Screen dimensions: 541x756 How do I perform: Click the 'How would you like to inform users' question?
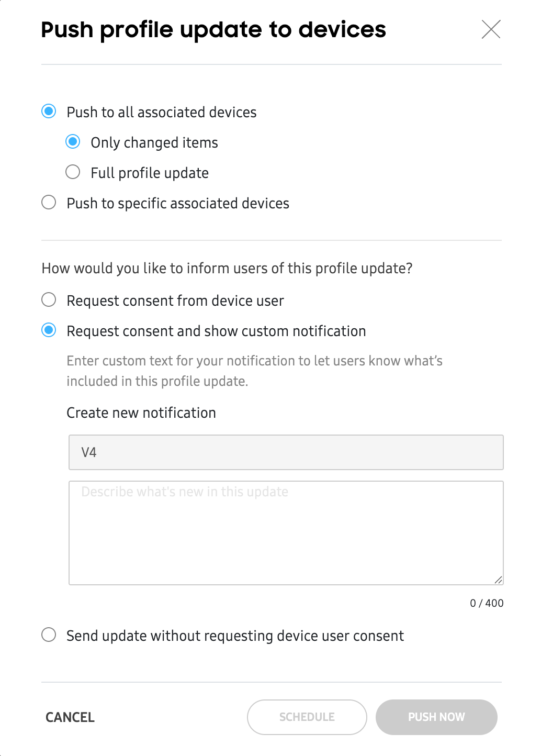(227, 268)
